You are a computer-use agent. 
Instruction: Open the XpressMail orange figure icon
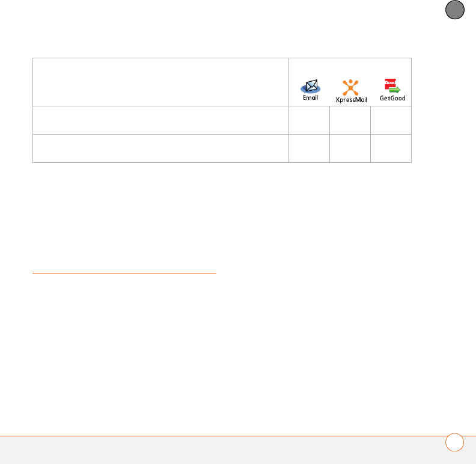point(350,88)
